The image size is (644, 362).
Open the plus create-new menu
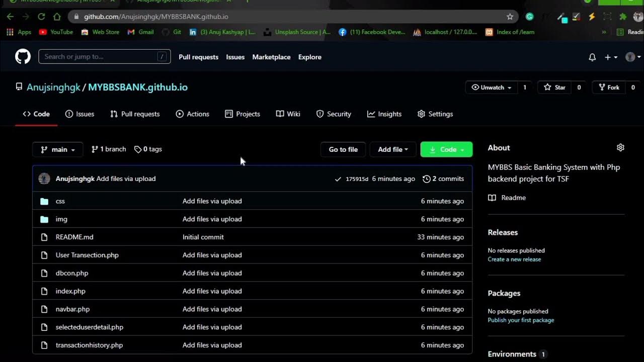pos(610,57)
